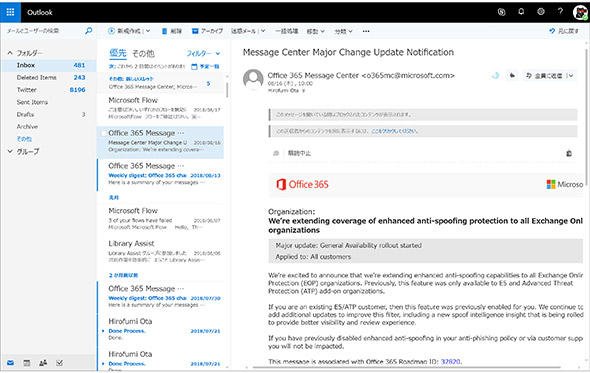
Task: Click the new message compose icon
Action: click(111, 31)
